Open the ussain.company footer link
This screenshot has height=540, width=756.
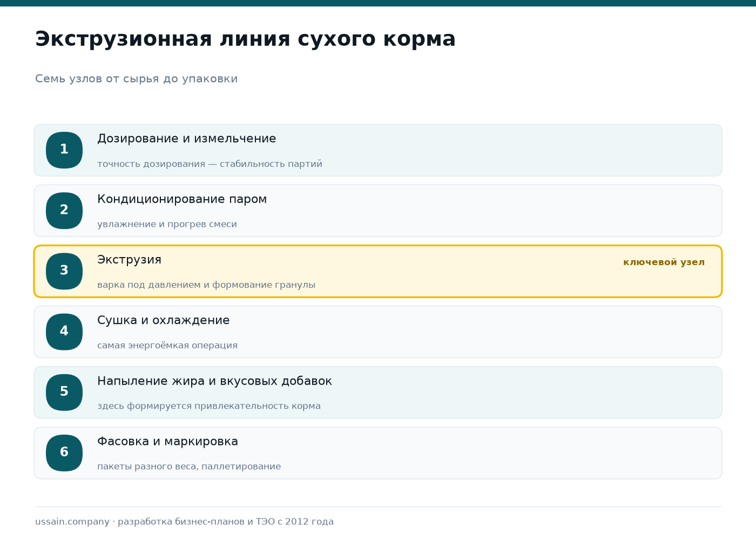[72, 522]
